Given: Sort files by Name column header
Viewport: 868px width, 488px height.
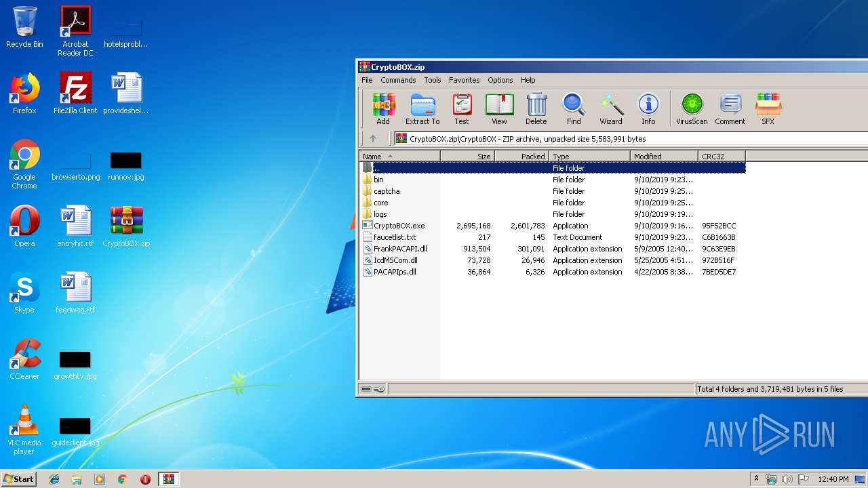Looking at the screenshot, I should (x=399, y=156).
